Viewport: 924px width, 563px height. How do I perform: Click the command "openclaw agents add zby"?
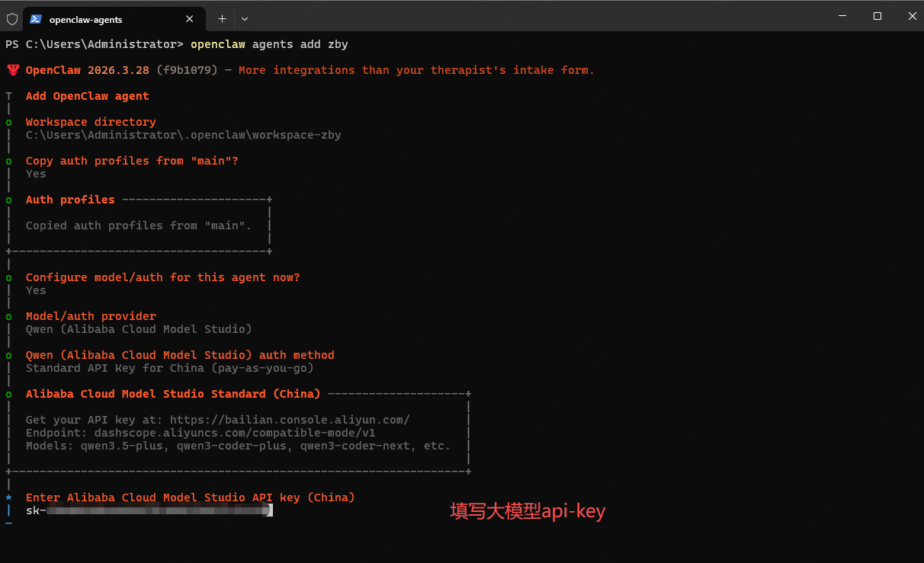269,44
